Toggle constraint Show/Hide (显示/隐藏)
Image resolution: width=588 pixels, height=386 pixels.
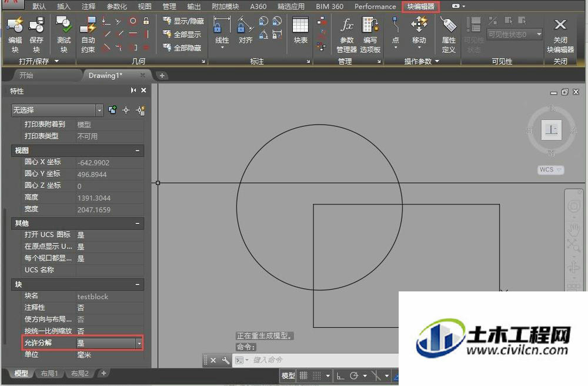tap(183, 21)
